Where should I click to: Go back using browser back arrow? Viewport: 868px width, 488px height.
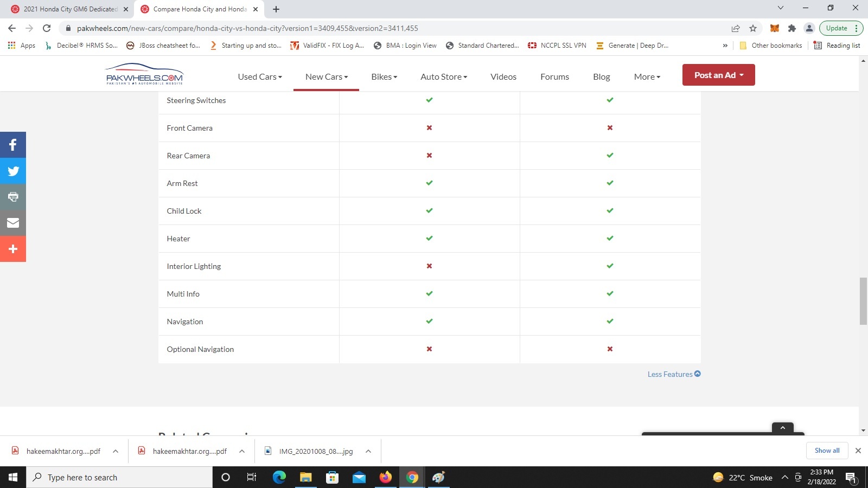(x=12, y=28)
